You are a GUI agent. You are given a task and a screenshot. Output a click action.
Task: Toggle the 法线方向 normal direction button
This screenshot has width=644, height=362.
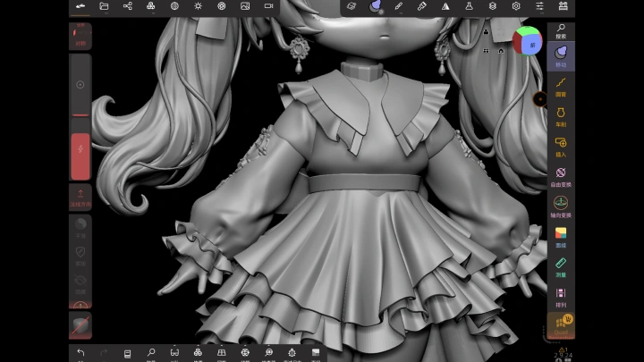[x=80, y=198]
